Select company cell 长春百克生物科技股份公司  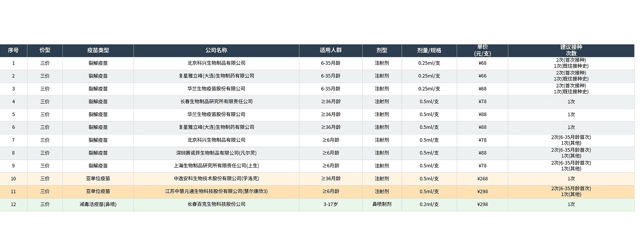click(x=216, y=205)
